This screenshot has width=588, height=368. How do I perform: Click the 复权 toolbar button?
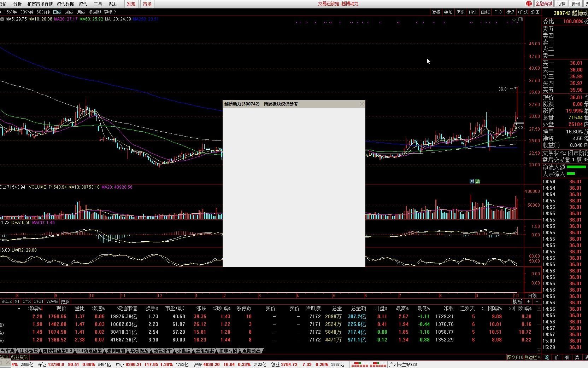(436, 12)
